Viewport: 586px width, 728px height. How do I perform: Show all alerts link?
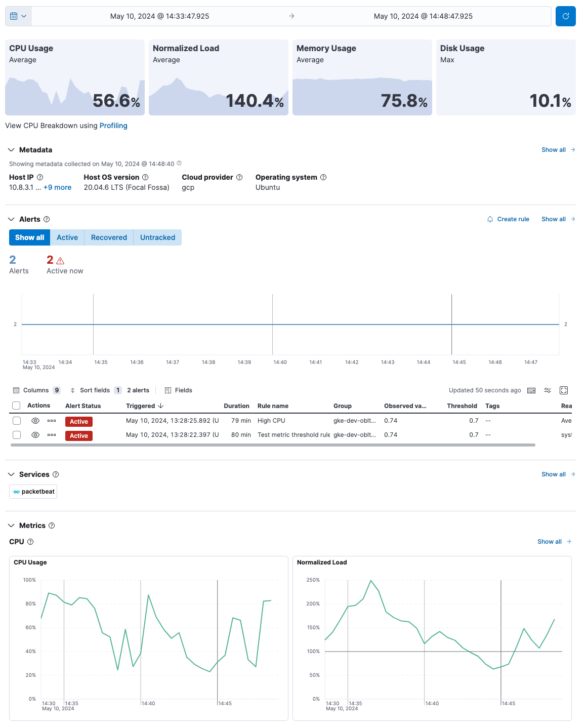558,219
